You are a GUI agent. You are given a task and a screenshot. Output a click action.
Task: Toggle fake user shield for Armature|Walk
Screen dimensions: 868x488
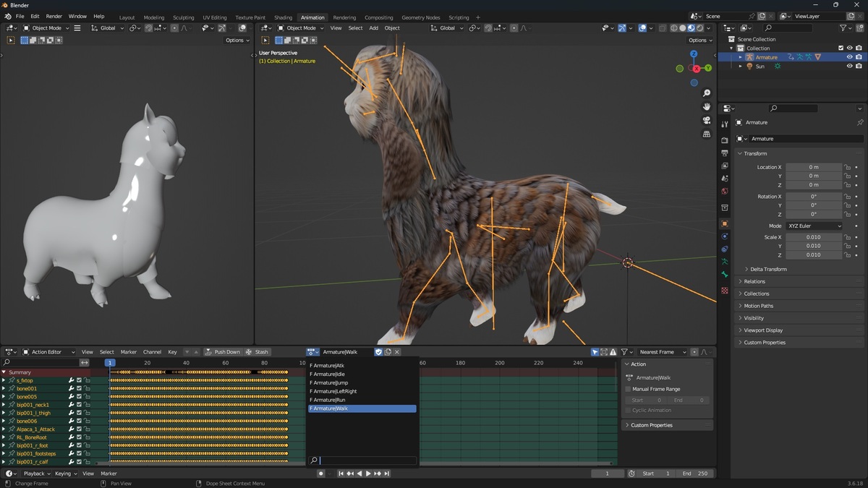(x=378, y=352)
